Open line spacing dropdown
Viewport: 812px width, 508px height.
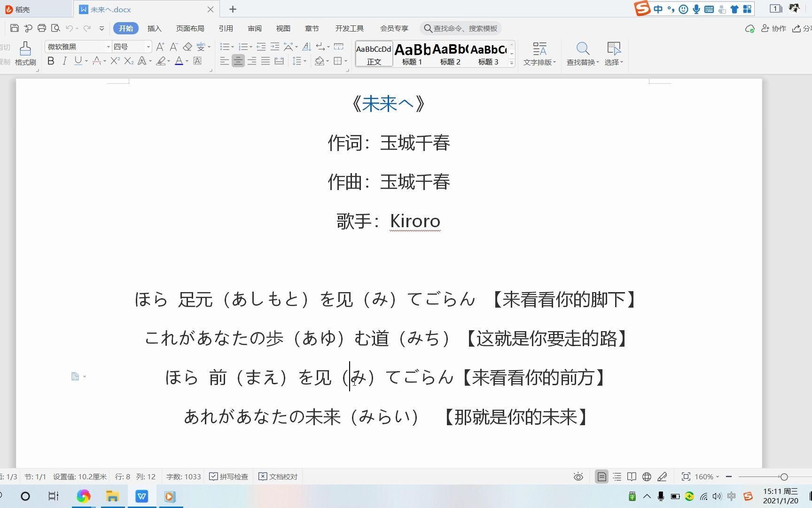[305, 61]
